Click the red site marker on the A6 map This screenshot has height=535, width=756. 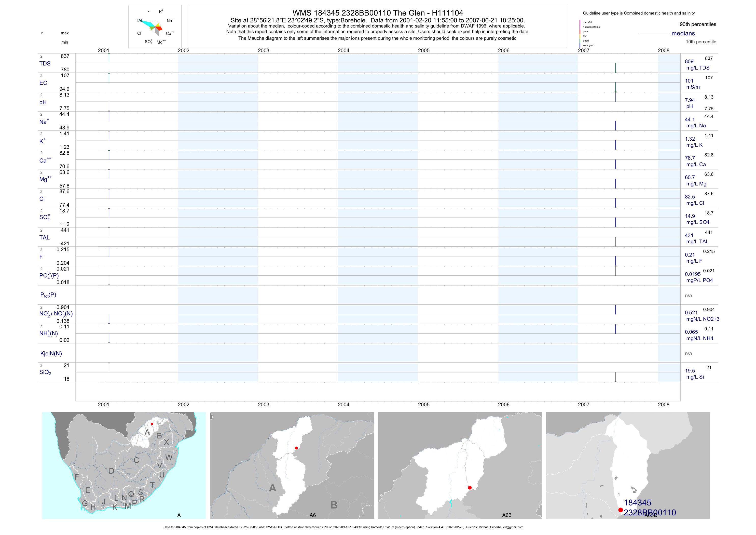pos(296,448)
